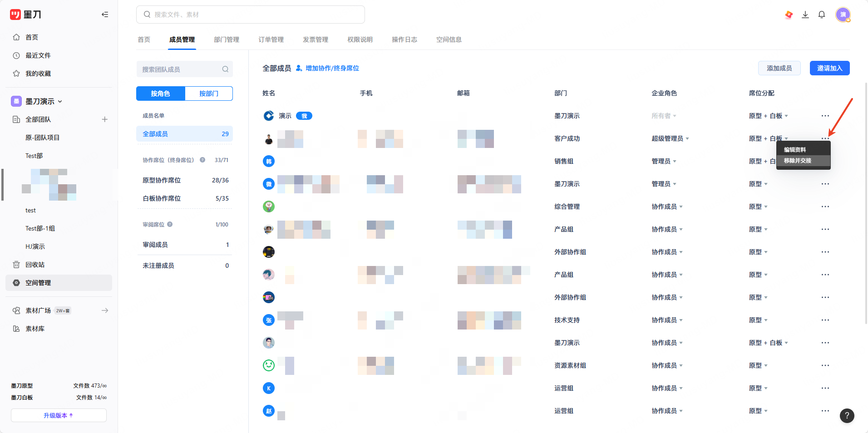This screenshot has height=433, width=868.
Task: Collapse the left sidebar with the arrow icon
Action: click(x=105, y=15)
